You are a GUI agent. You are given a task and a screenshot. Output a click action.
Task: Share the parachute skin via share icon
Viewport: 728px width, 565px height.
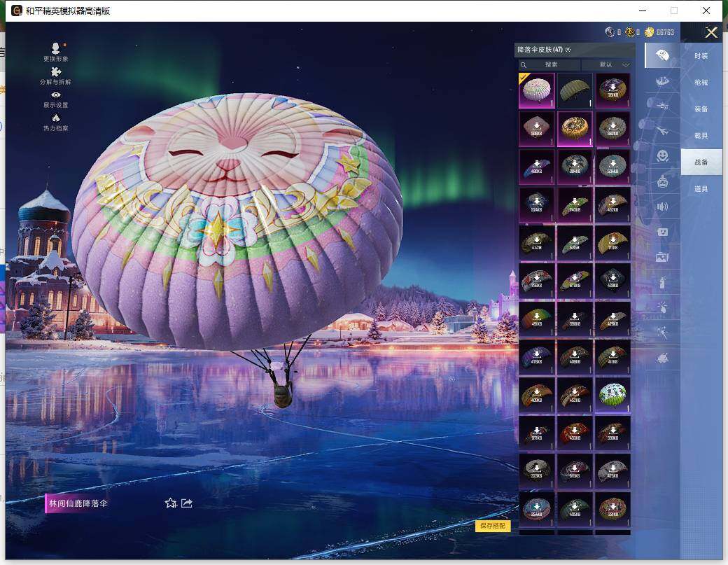[x=187, y=503]
